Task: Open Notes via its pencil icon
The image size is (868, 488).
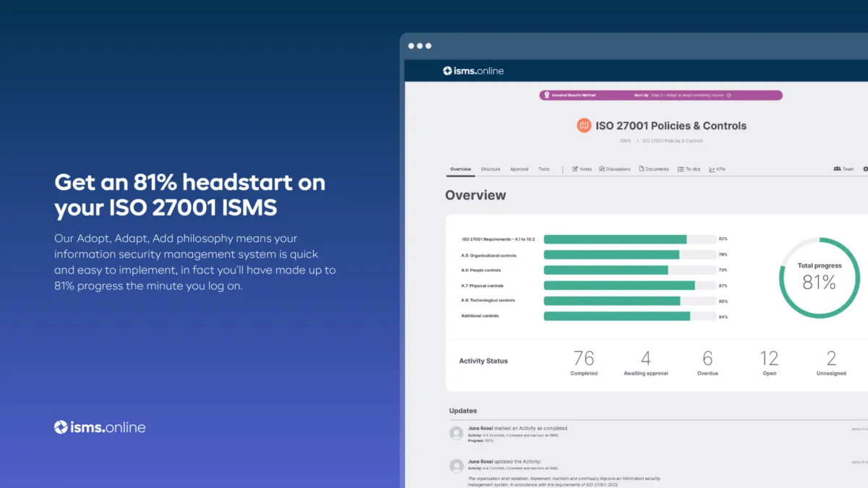Action: [x=576, y=169]
